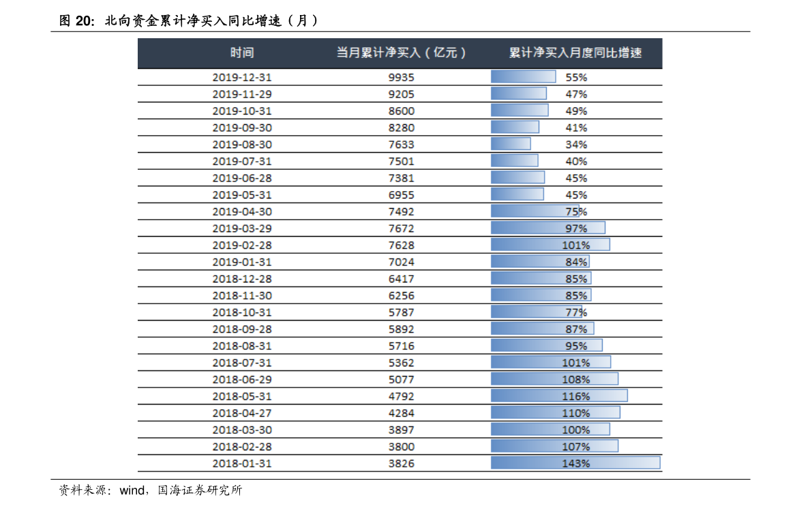Select the date cell 2018-10-31
This screenshot has height=511, width=812.
coord(242,312)
